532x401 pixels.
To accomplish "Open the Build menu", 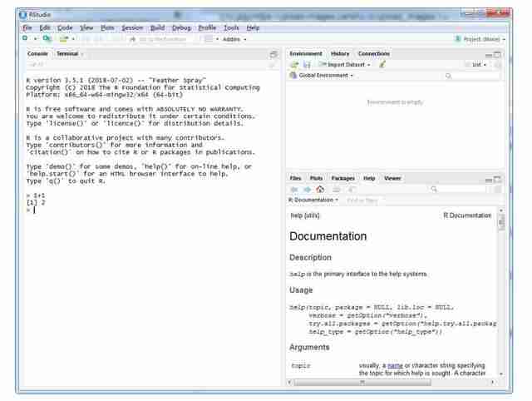I will point(157,27).
